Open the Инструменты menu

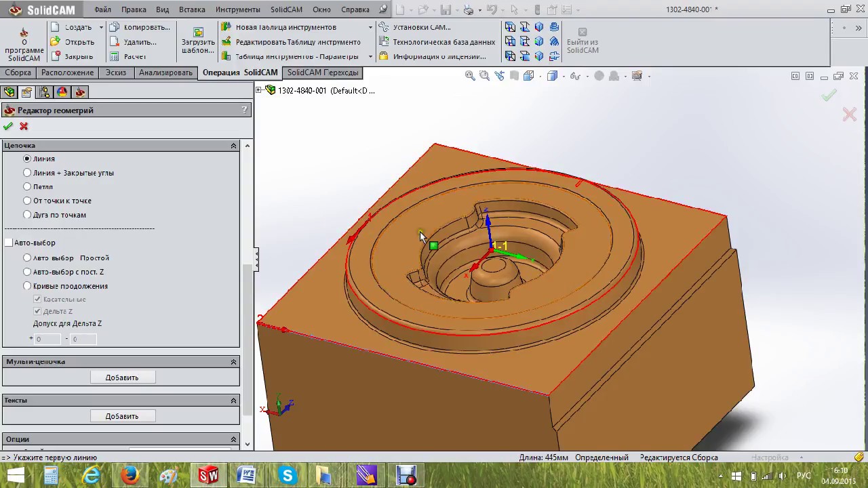pyautogui.click(x=237, y=9)
